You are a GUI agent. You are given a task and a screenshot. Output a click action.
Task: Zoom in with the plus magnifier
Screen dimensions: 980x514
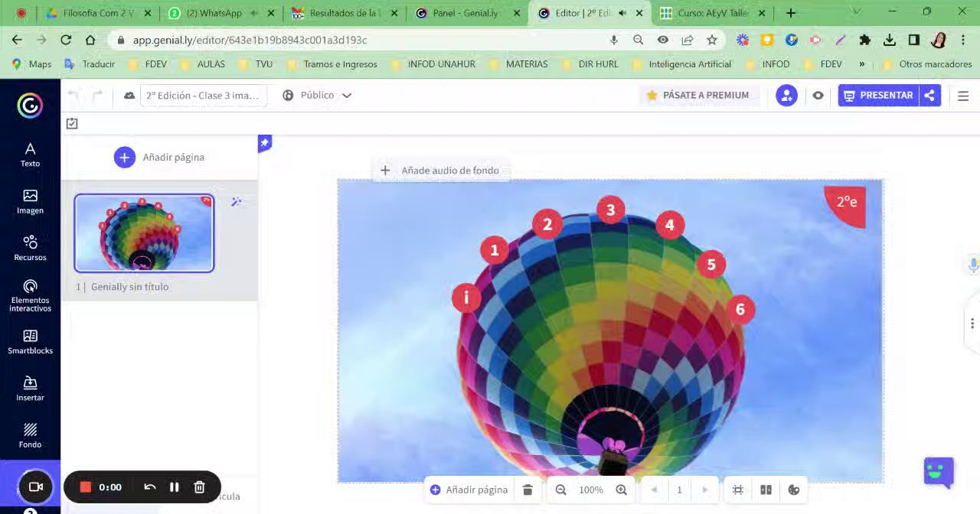tap(622, 490)
